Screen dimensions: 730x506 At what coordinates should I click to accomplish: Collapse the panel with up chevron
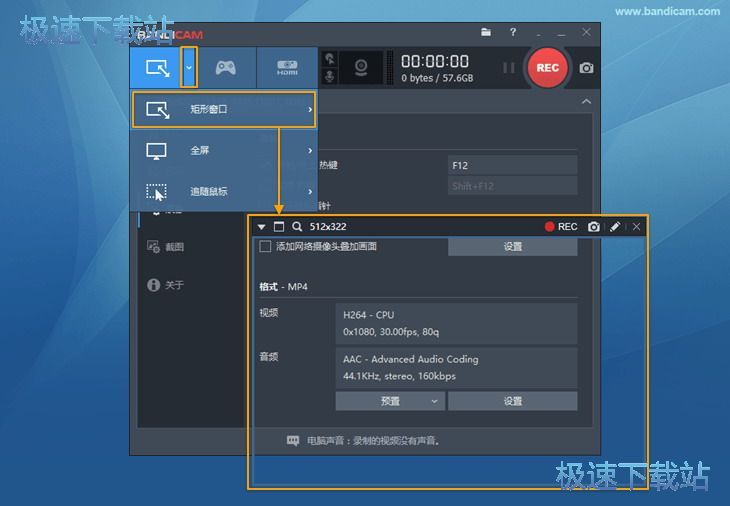click(x=587, y=101)
